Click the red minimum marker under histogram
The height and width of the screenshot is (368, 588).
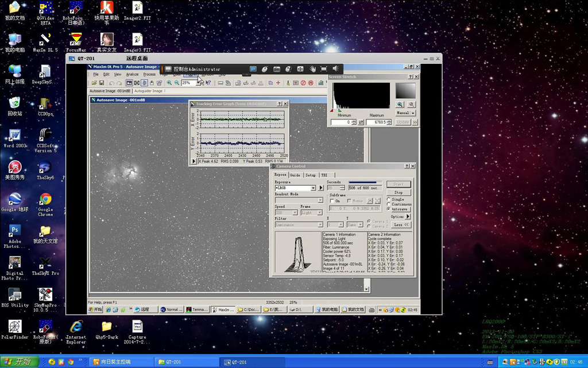[x=331, y=110]
